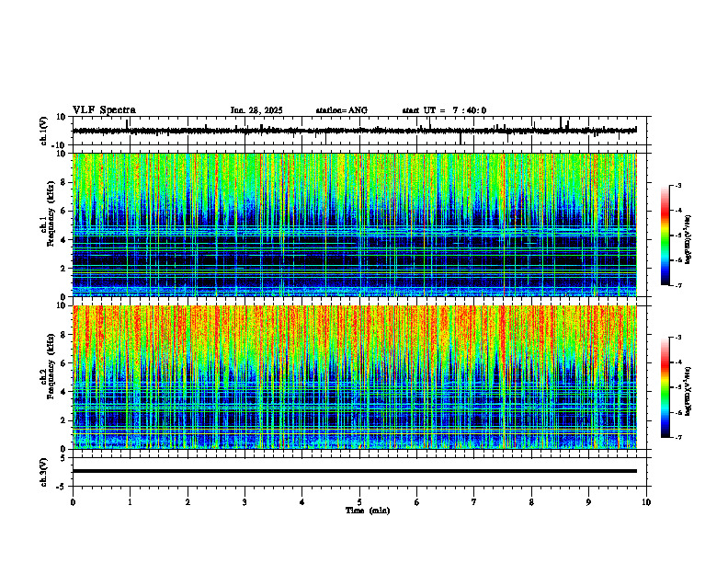Click the time axis tick label "5"
Screen dimensions: 728x563
click(x=359, y=502)
